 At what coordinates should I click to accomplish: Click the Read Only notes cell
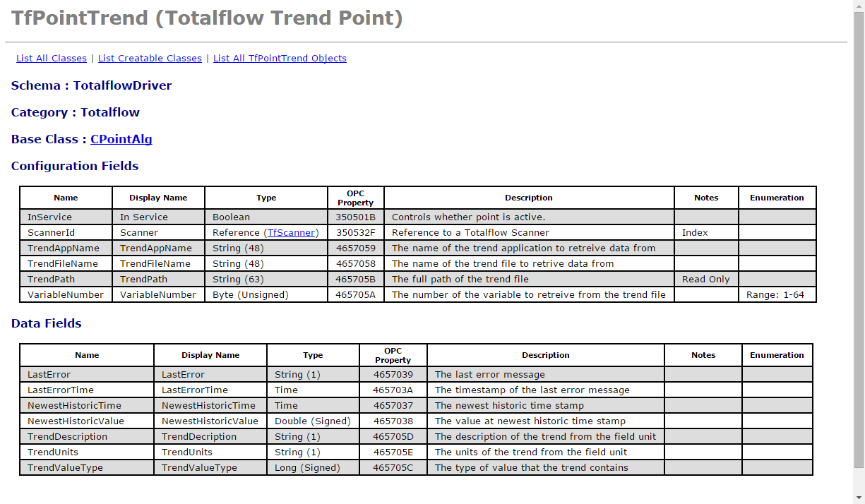(x=705, y=279)
